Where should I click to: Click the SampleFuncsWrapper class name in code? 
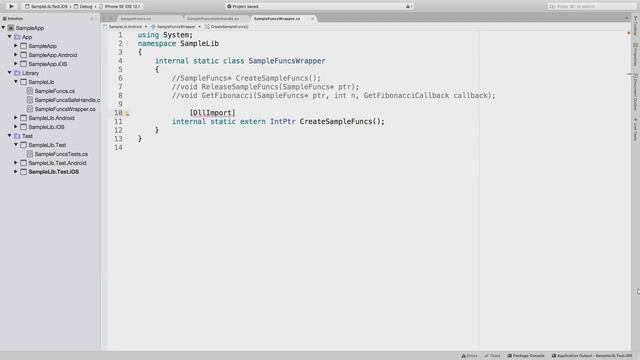(x=287, y=61)
